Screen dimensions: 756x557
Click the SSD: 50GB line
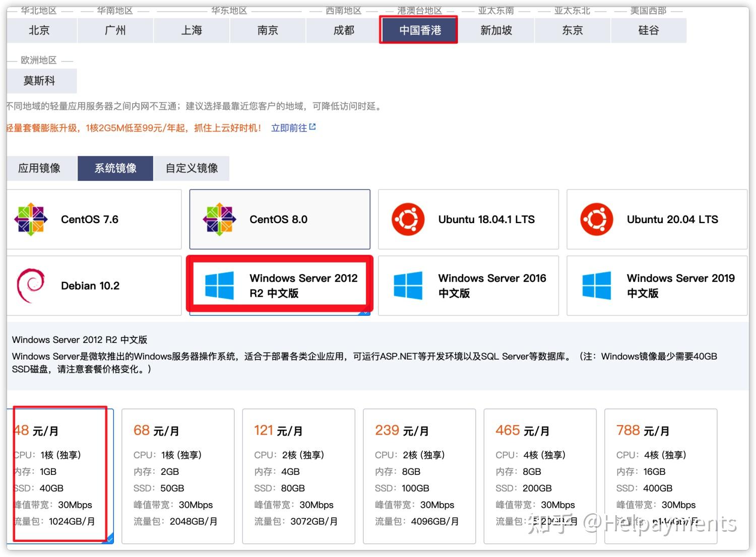point(159,489)
